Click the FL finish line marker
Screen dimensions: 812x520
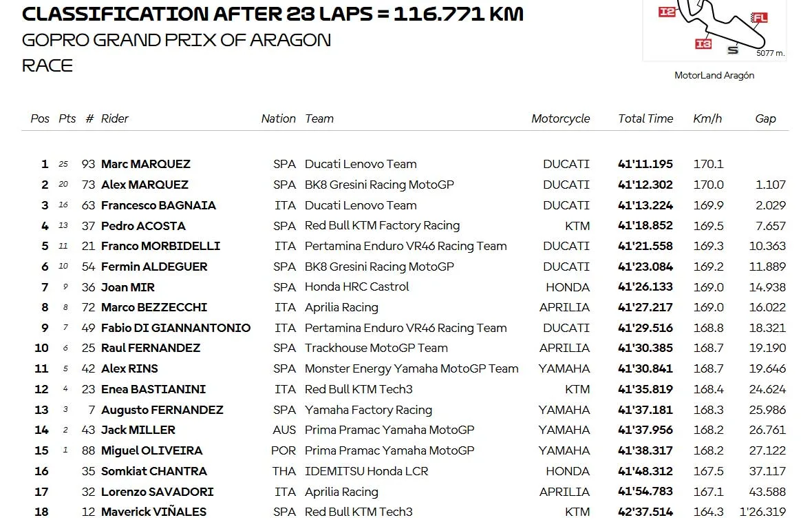[759, 18]
